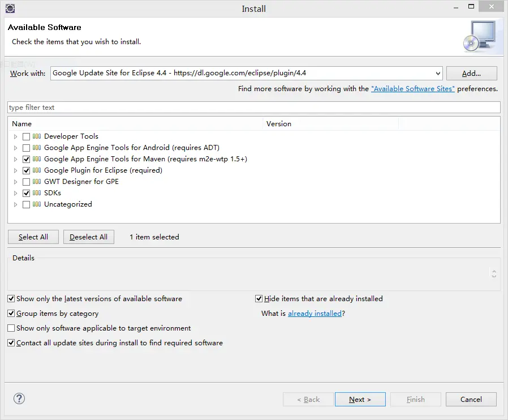Viewport: 508px width, 420px height.
Task: Expand the SDKs tree node
Action: pyautogui.click(x=15, y=194)
